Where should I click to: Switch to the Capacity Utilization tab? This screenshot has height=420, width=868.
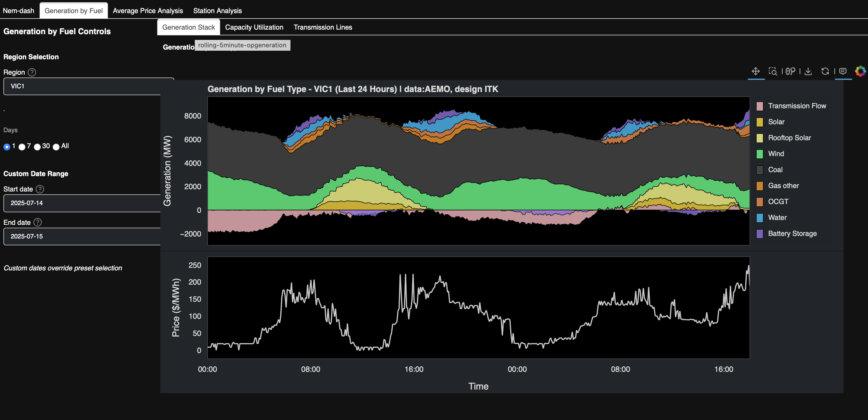(x=254, y=27)
